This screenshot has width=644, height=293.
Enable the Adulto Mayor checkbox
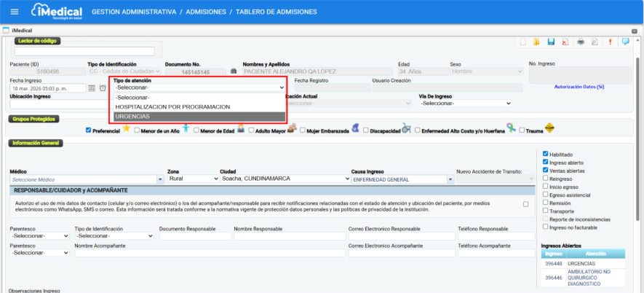click(x=250, y=131)
